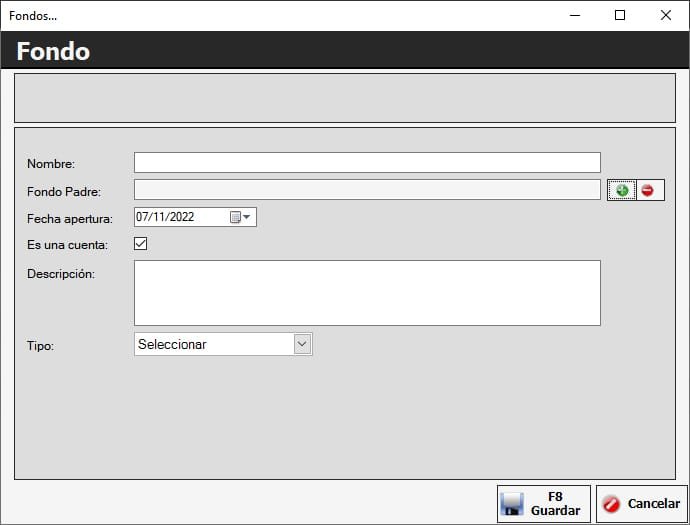Image resolution: width=690 pixels, height=525 pixels.
Task: Click the Fondo Padre read-only field
Action: point(367,190)
